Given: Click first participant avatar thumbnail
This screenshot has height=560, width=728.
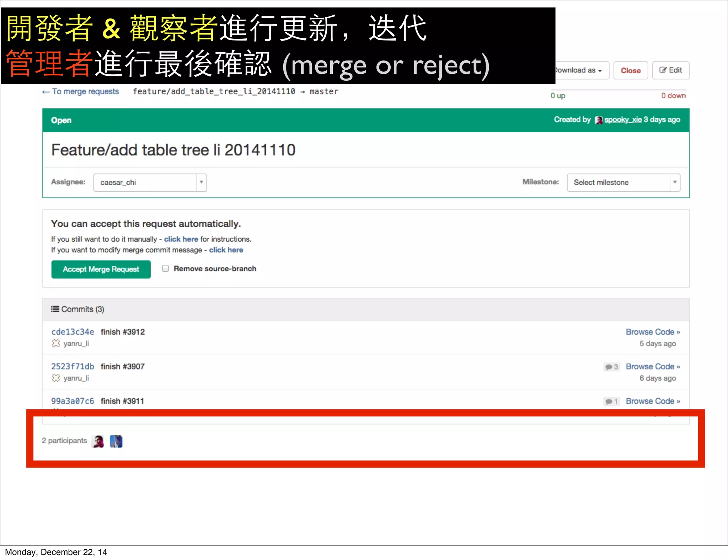Looking at the screenshot, I should tap(98, 441).
